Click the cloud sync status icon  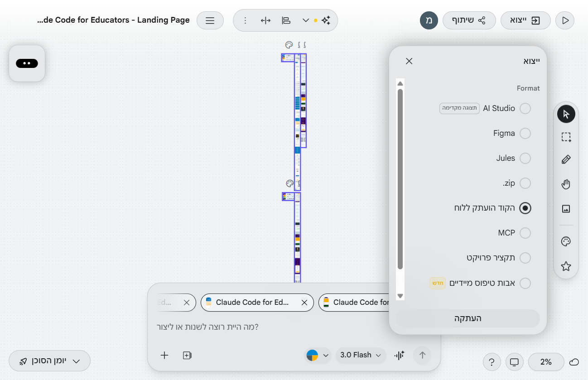click(574, 362)
